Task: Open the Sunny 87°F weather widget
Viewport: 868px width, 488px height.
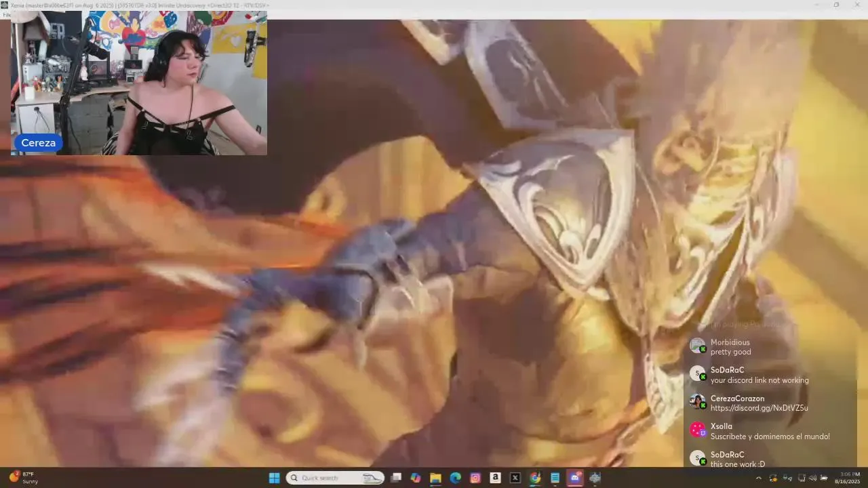Action: [23, 478]
